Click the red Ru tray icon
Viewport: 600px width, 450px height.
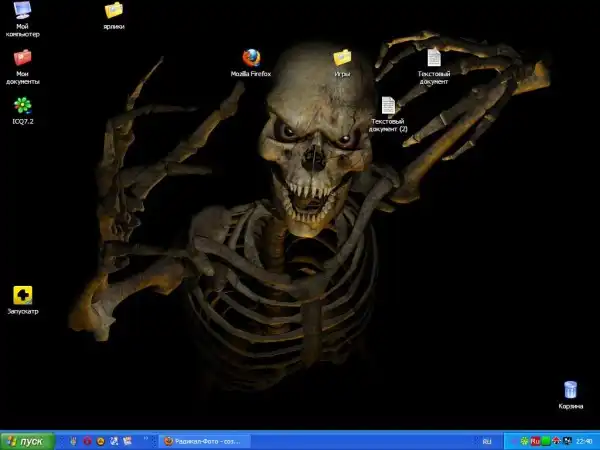point(535,441)
